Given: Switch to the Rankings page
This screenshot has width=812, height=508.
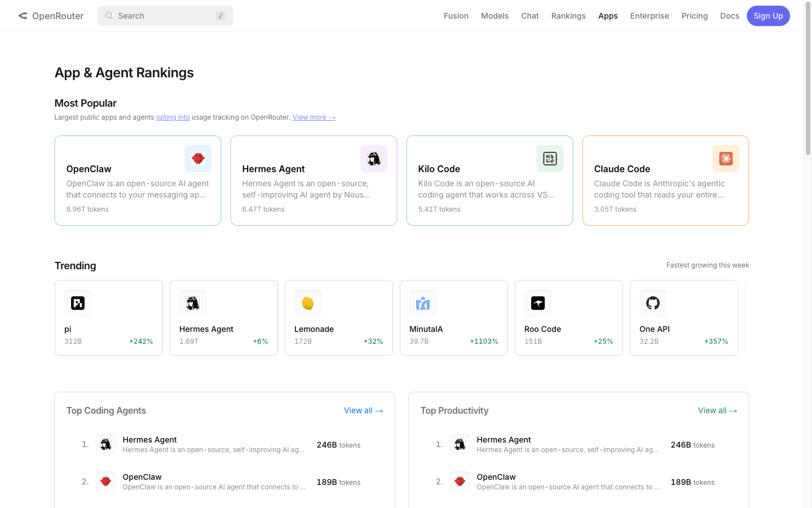Looking at the screenshot, I should tap(568, 16).
